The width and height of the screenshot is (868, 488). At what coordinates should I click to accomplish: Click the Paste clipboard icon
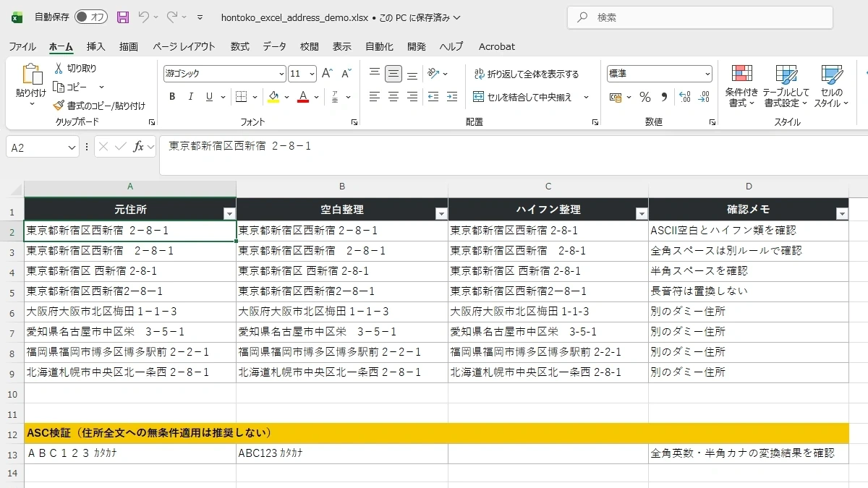(32, 74)
